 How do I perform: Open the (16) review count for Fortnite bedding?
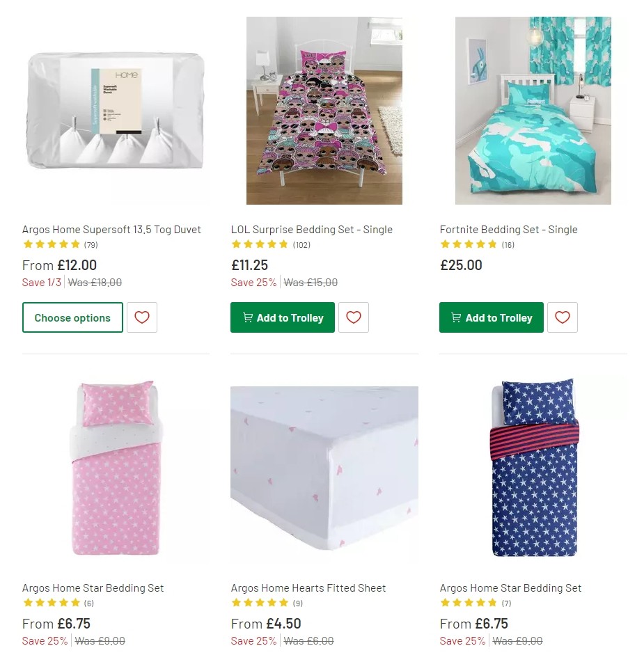click(508, 244)
